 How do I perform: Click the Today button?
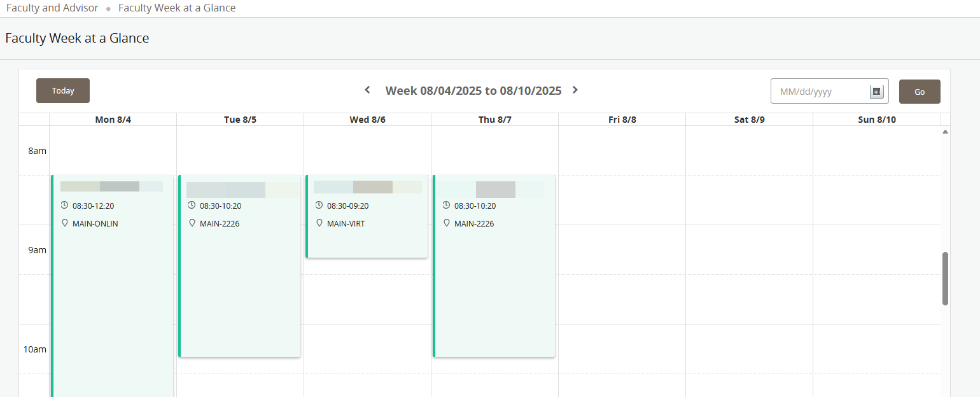tap(62, 90)
